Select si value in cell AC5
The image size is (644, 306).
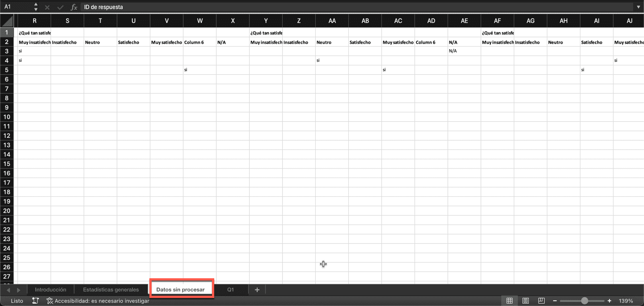pyautogui.click(x=398, y=70)
